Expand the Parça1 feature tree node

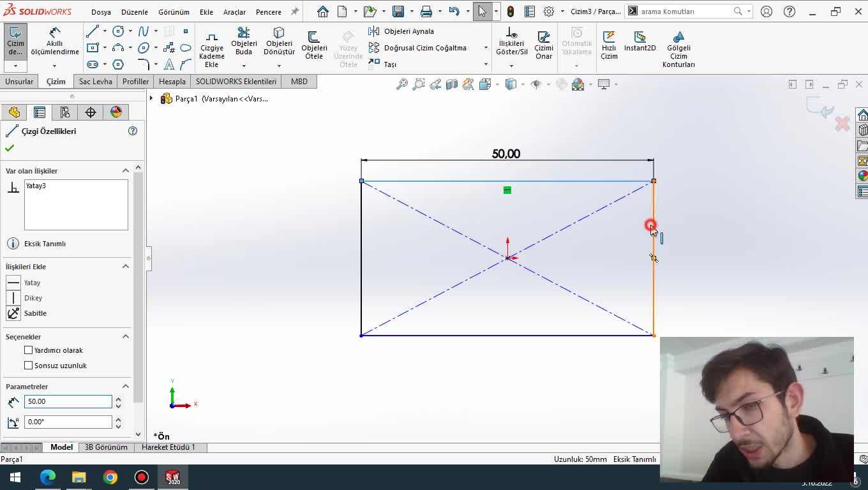pyautogui.click(x=151, y=99)
